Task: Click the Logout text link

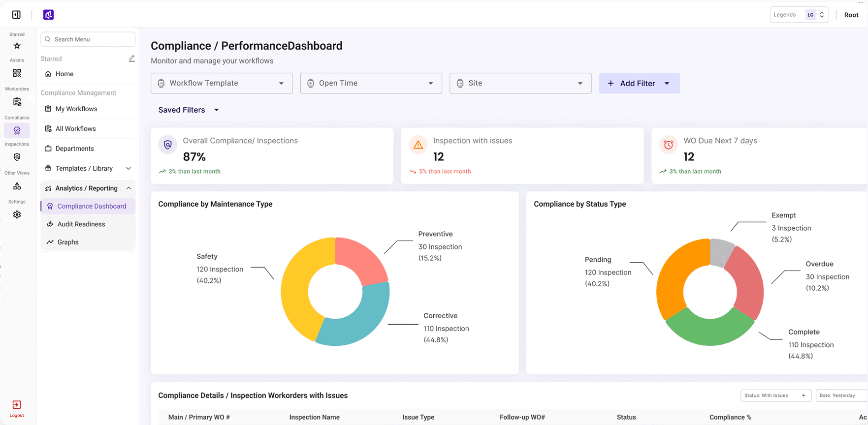Action: [17, 416]
